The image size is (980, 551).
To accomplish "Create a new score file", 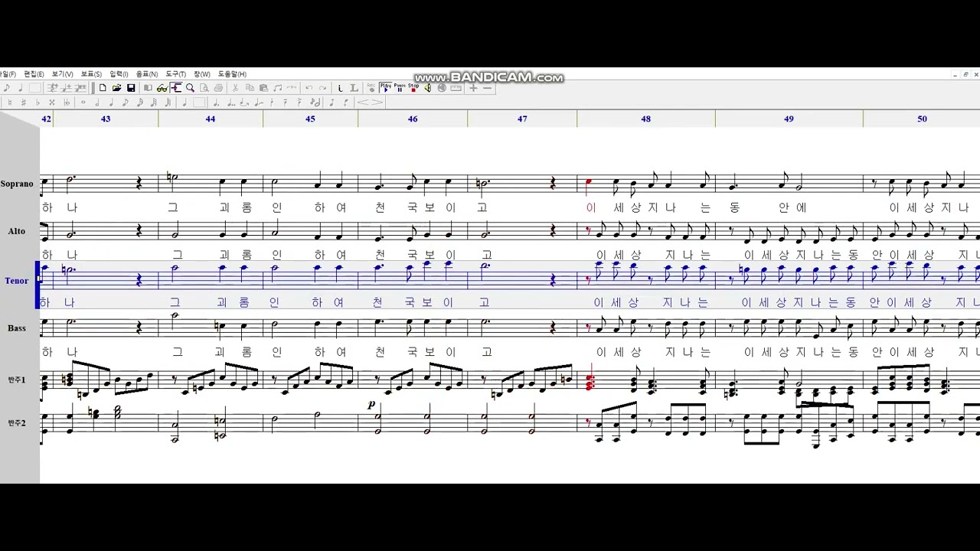I will tap(103, 88).
